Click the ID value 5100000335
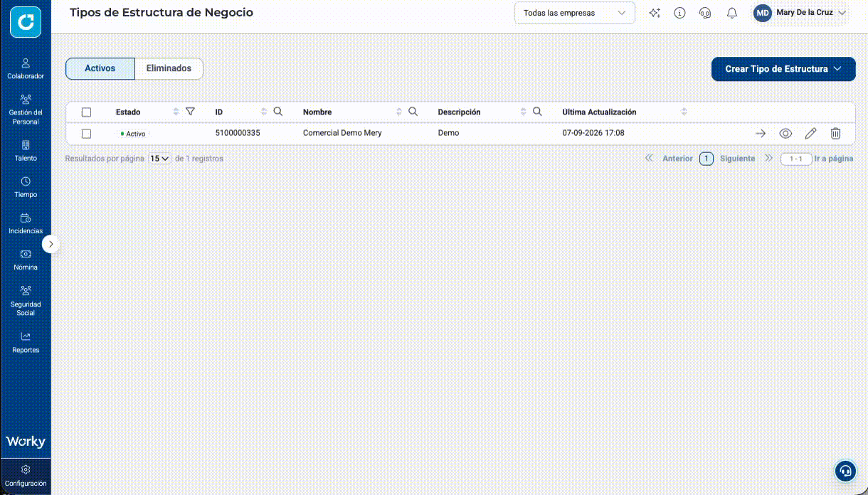868x495 pixels. [238, 133]
